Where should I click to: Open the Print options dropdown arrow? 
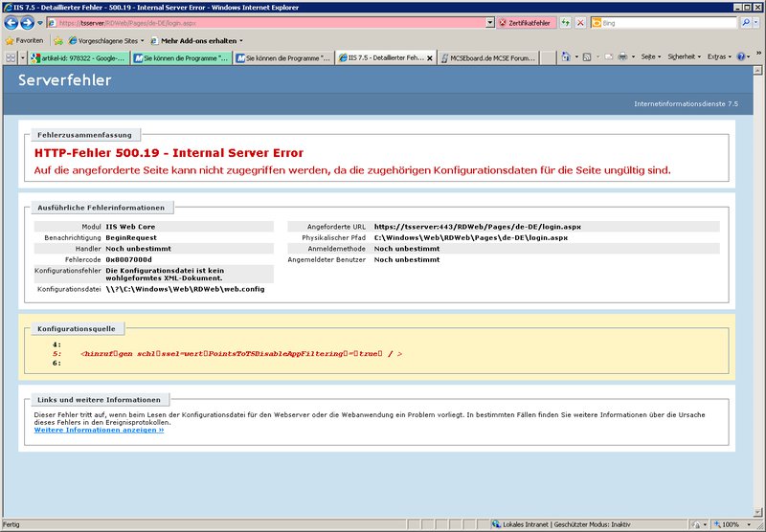(x=633, y=57)
